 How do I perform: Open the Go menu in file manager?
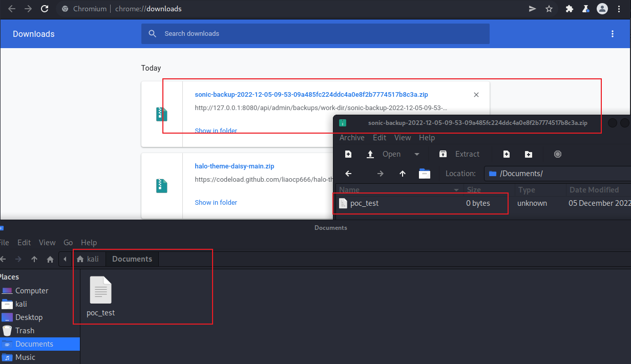point(68,243)
